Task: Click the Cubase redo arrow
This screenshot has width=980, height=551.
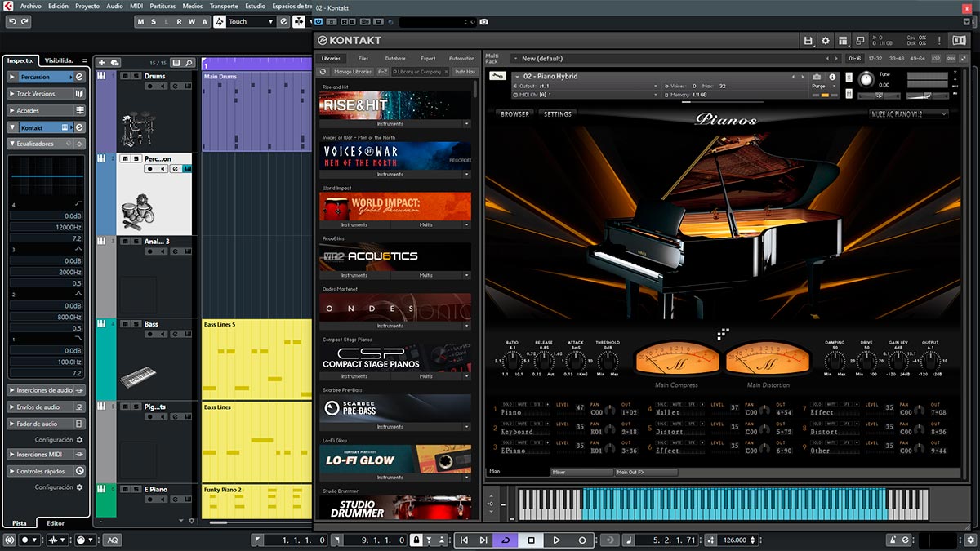Action: 24,22
